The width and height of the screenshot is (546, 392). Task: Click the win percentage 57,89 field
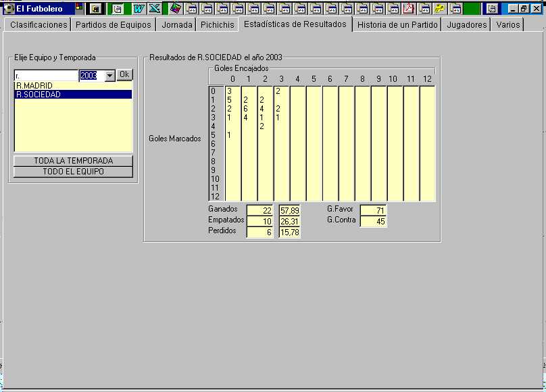coord(290,211)
